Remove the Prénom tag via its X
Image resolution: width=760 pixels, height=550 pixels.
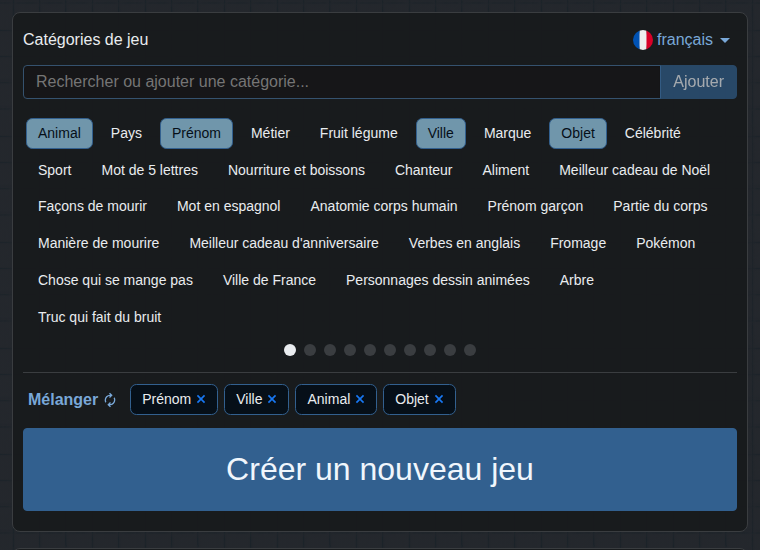201,399
